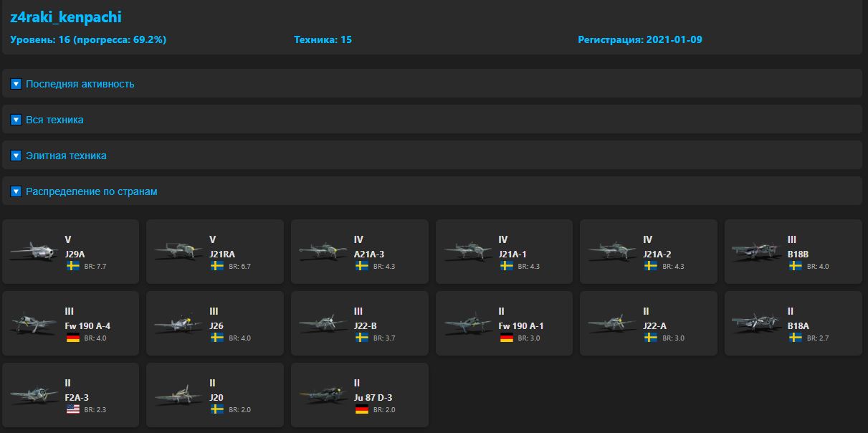Expand the Элитная техника section arrow

[16, 156]
